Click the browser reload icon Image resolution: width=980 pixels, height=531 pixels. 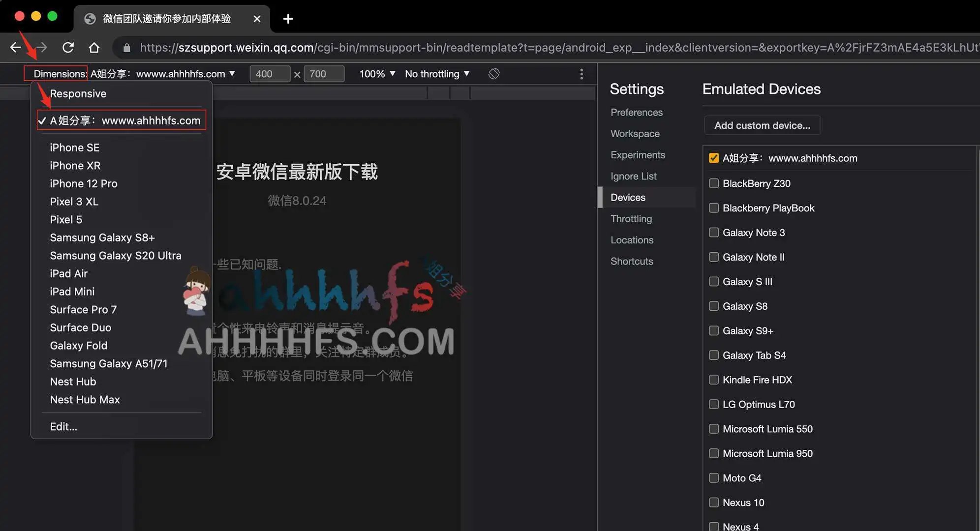[x=68, y=47]
